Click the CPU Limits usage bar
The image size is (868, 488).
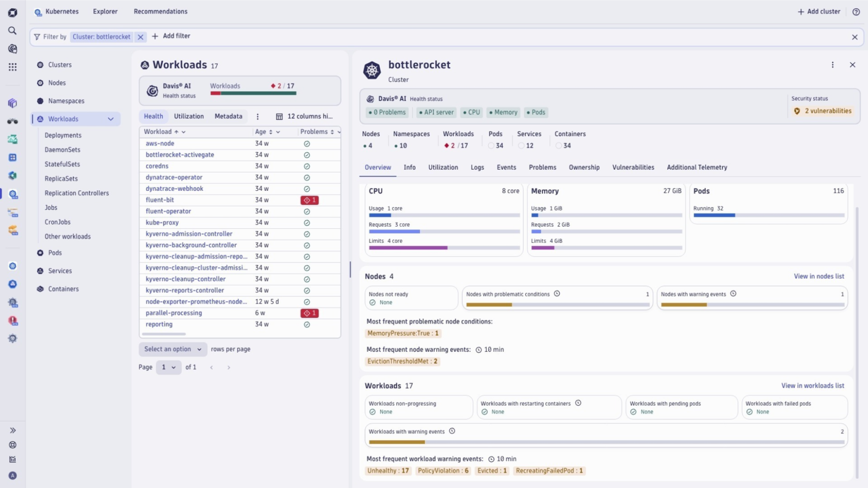[444, 248]
